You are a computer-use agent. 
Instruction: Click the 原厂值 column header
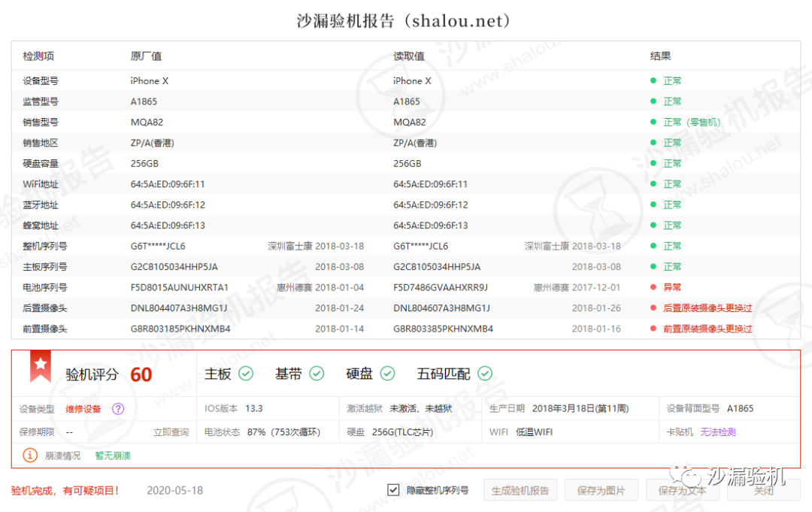[x=146, y=56]
